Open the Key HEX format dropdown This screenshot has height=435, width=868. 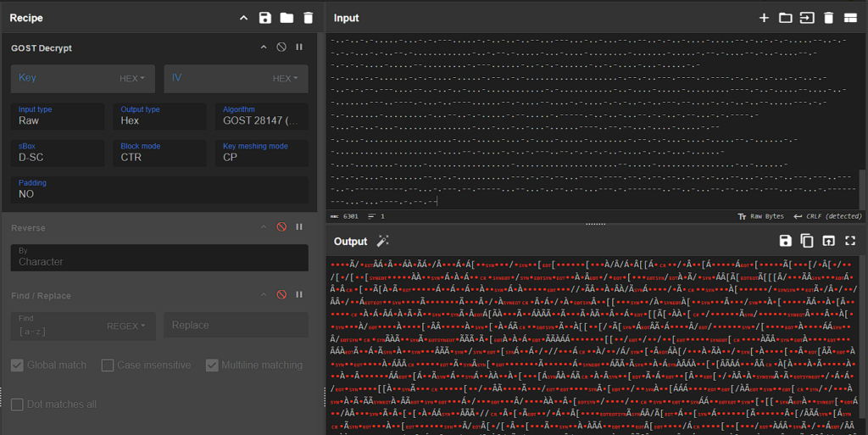pyautogui.click(x=131, y=79)
